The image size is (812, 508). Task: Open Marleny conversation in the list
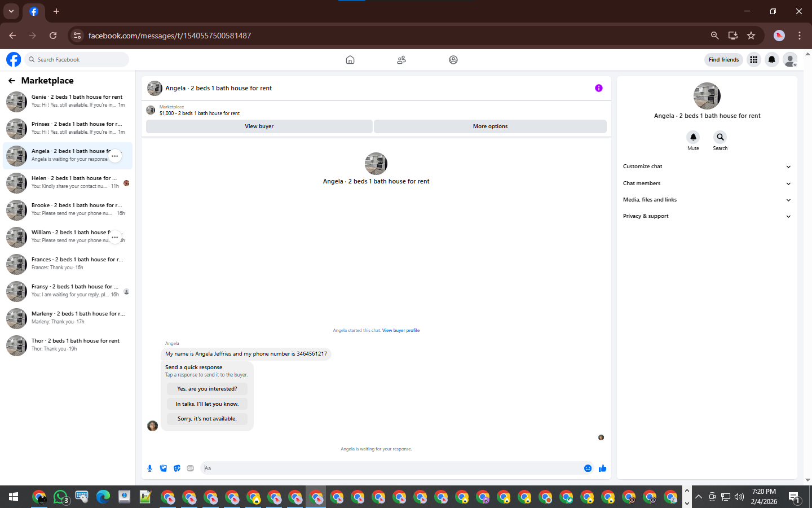[68, 318]
